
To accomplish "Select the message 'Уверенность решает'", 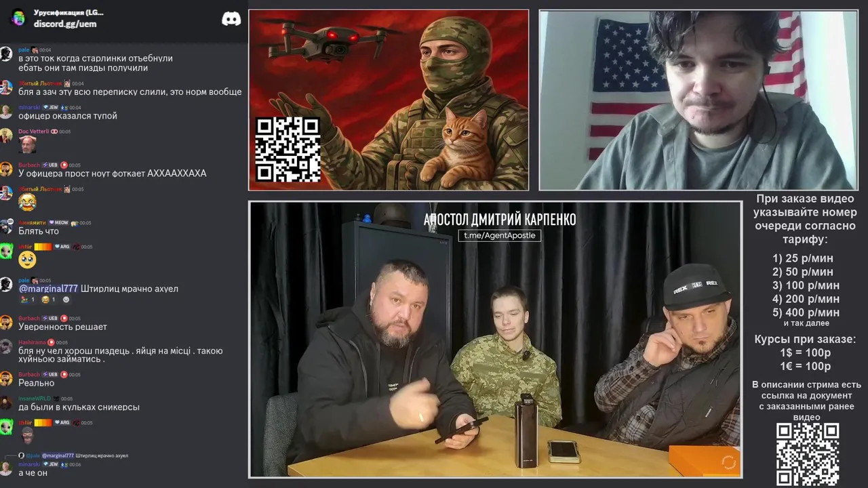I will click(x=62, y=327).
